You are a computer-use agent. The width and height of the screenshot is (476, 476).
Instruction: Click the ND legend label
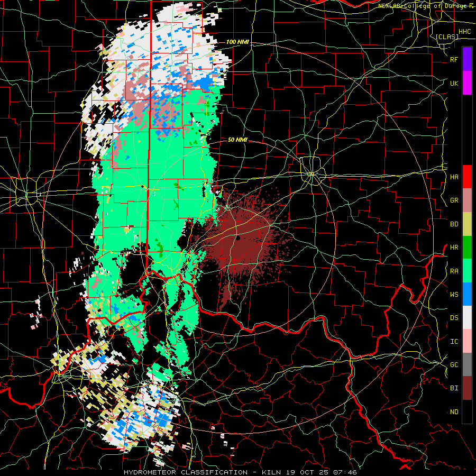(x=454, y=411)
